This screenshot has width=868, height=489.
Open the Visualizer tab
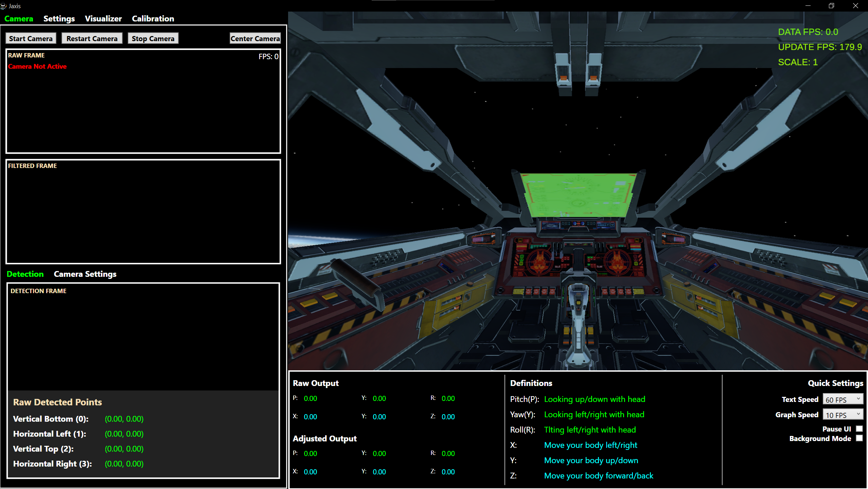tap(103, 19)
